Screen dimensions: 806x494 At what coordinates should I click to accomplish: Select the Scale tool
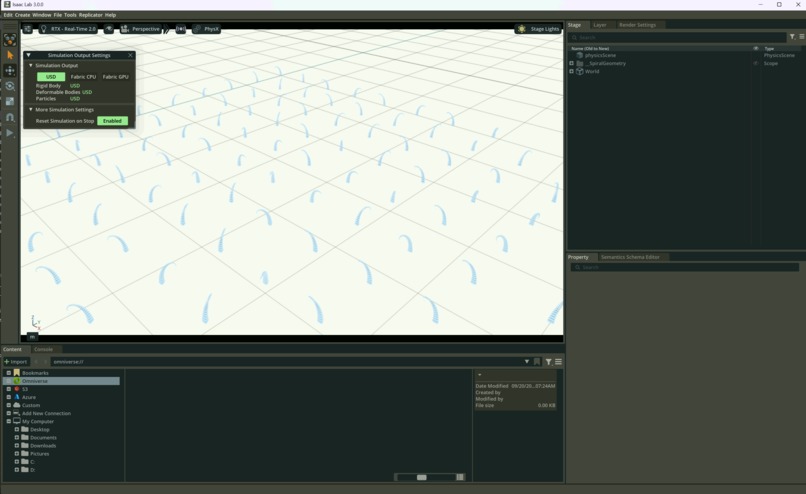(10, 101)
